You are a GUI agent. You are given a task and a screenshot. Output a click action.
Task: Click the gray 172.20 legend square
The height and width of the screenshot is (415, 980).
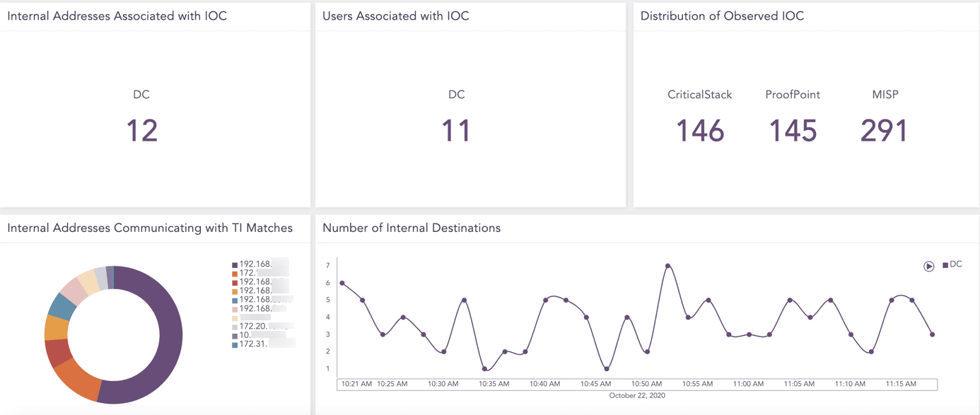click(235, 327)
